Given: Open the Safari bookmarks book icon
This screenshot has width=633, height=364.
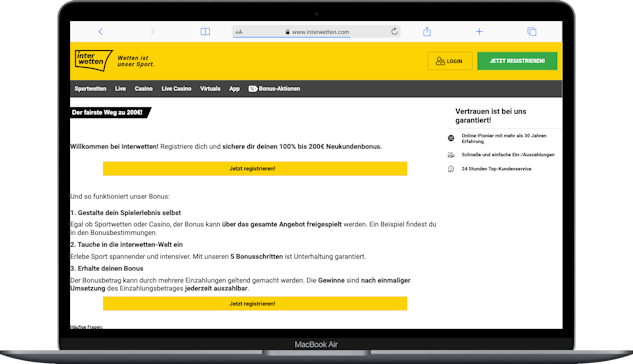Looking at the screenshot, I should click(x=205, y=31).
